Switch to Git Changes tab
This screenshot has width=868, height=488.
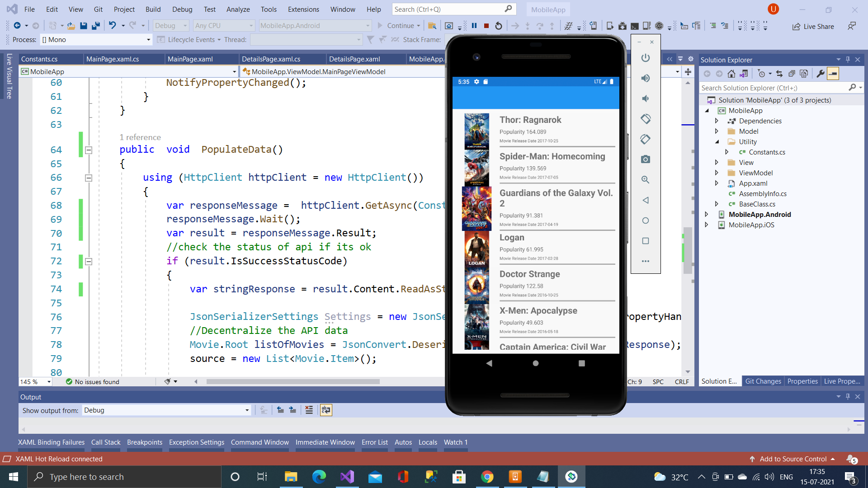click(763, 381)
